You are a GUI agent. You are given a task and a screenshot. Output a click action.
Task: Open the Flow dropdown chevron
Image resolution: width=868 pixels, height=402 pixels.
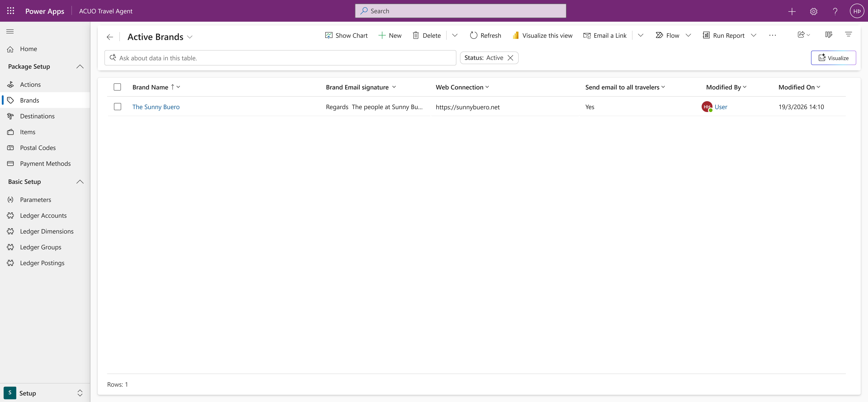tap(688, 35)
